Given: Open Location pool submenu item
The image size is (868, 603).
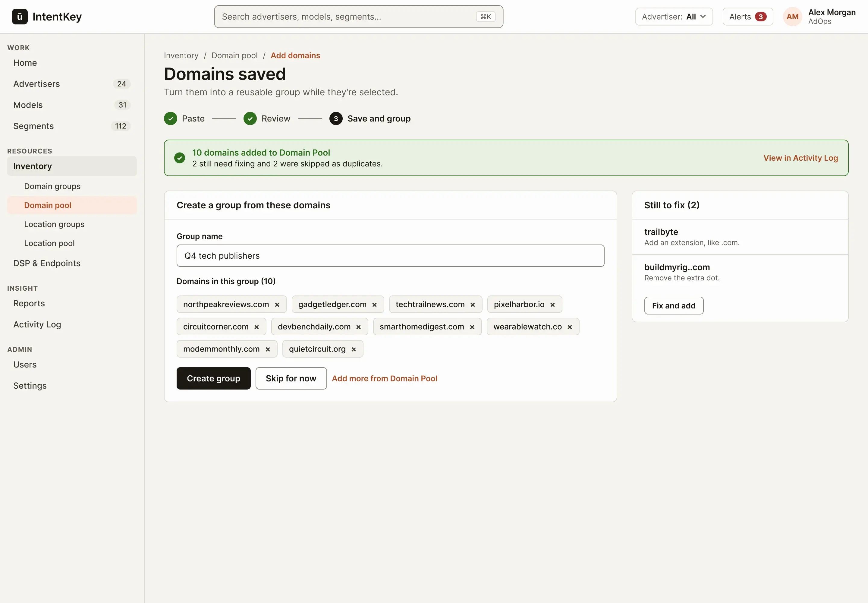Looking at the screenshot, I should click(72, 243).
